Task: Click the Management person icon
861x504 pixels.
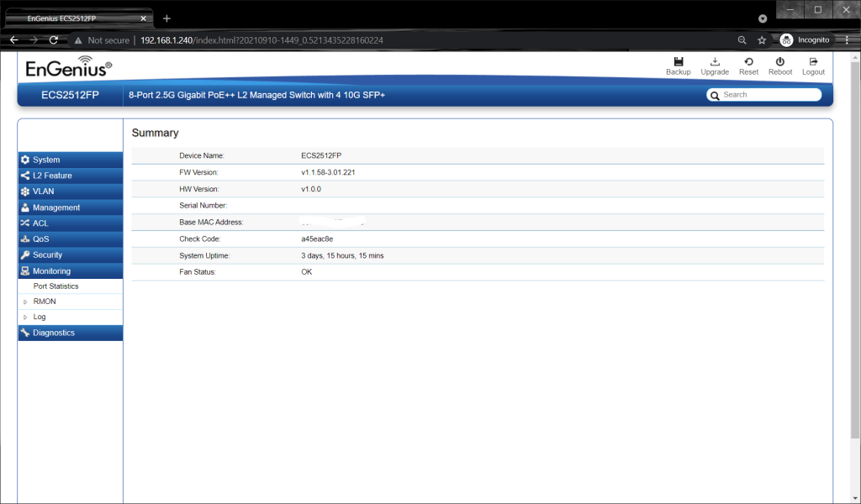Action: click(25, 207)
